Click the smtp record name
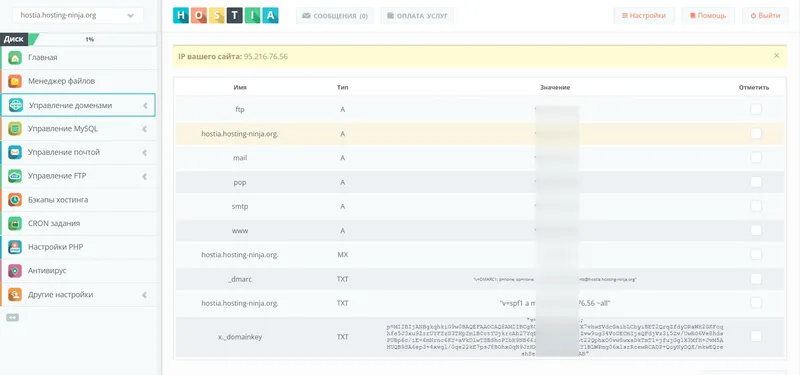 click(240, 207)
